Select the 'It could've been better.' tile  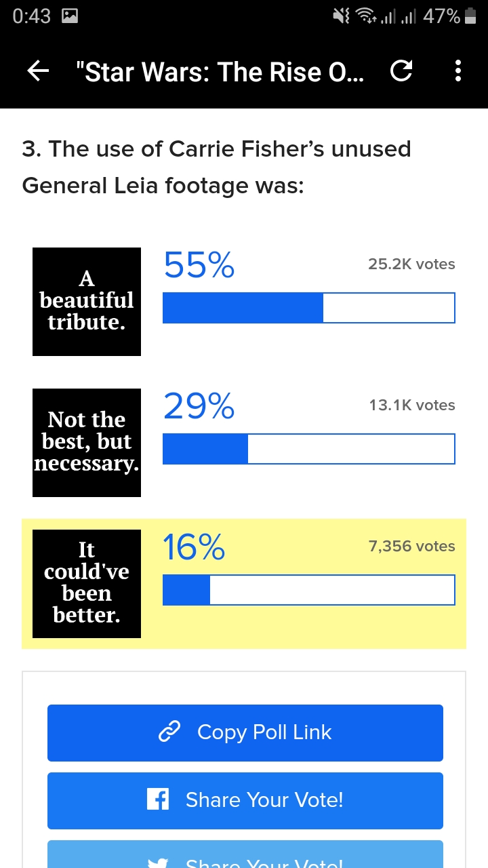87,584
